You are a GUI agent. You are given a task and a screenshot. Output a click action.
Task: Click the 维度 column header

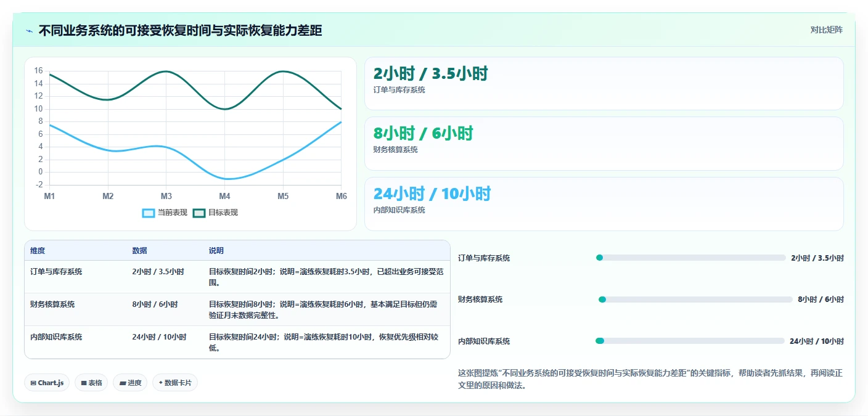pyautogui.click(x=38, y=251)
